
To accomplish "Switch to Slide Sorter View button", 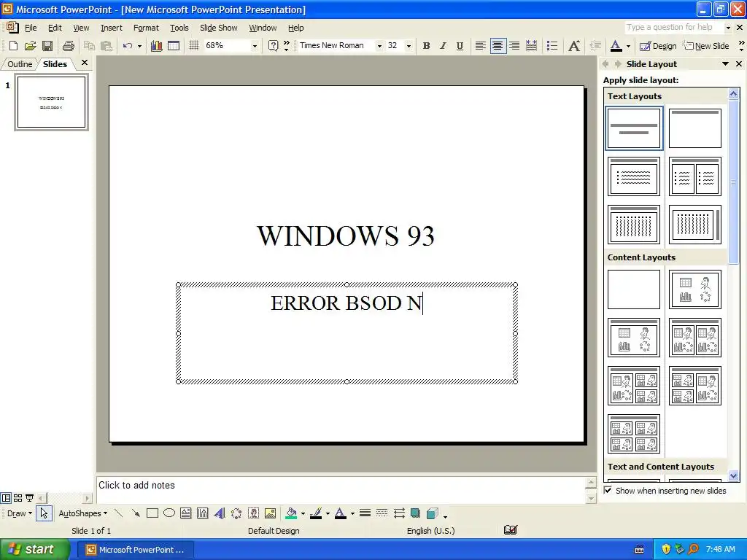I will [x=18, y=497].
